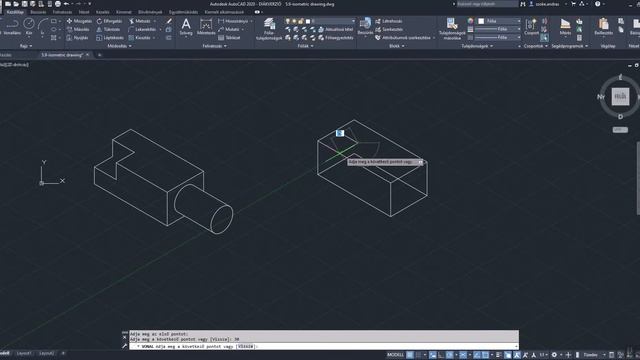Click Tulajdonságok másolása (match properties)
The height and width of the screenshot is (360, 640).
point(452,29)
